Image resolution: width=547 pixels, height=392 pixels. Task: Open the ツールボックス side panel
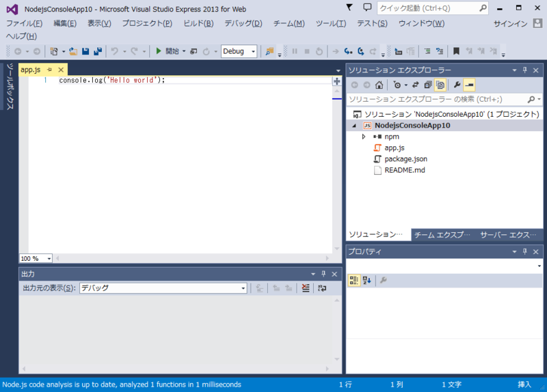(10, 87)
